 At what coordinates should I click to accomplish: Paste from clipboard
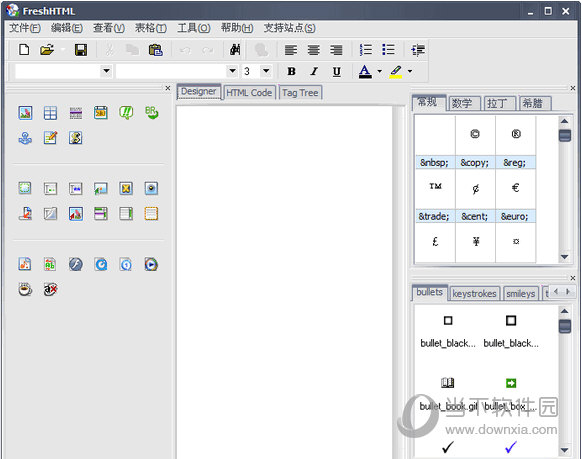pos(156,50)
